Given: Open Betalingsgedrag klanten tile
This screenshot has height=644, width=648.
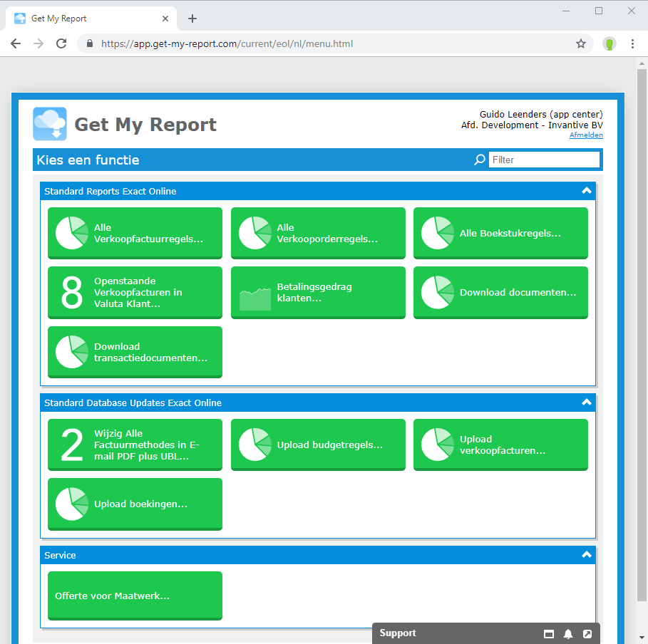Looking at the screenshot, I should click(318, 293).
